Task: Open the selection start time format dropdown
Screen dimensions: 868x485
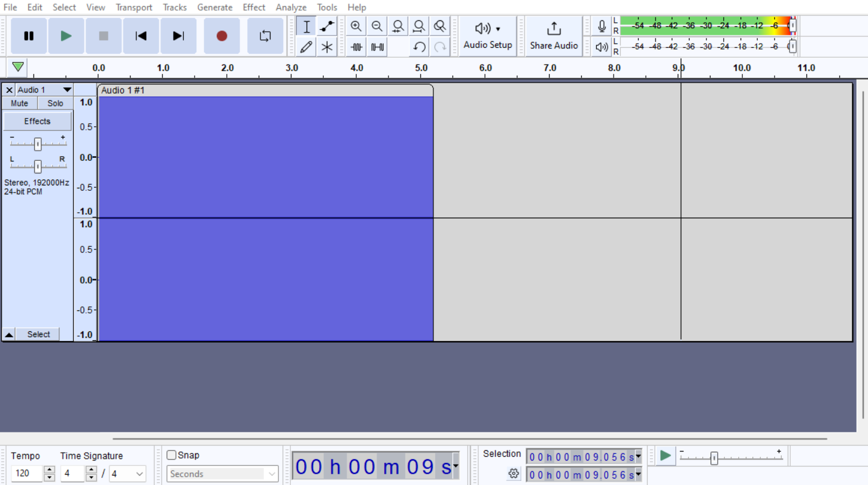Action: [638, 457]
